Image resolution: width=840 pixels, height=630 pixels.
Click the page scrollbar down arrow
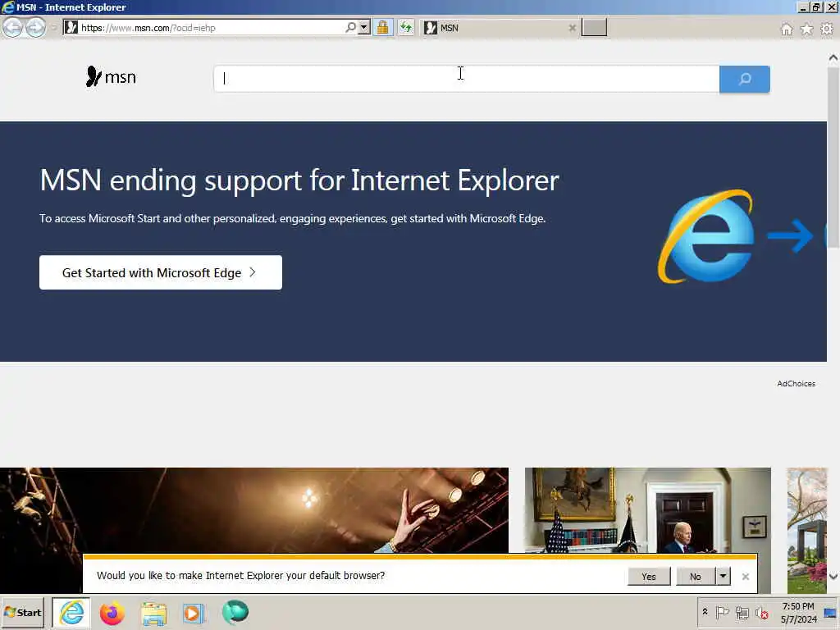click(x=833, y=577)
